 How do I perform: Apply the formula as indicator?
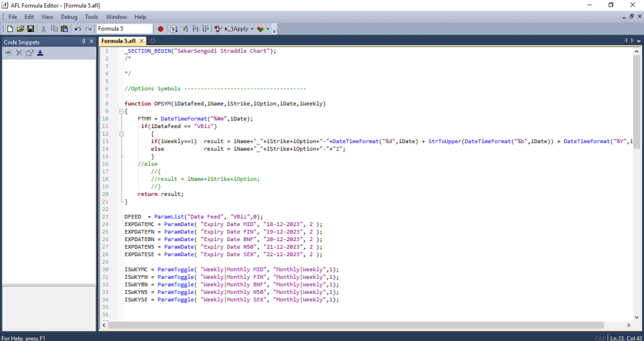(x=237, y=29)
